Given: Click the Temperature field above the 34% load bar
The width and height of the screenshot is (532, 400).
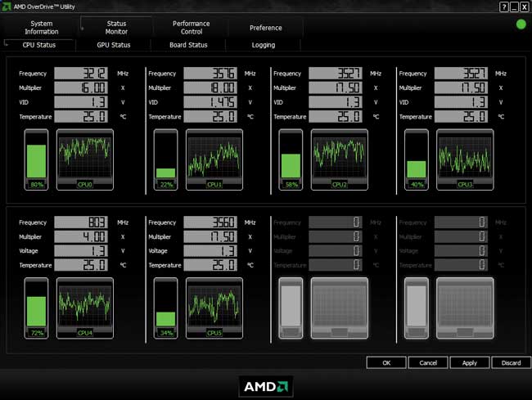Looking at the screenshot, I should point(210,265).
